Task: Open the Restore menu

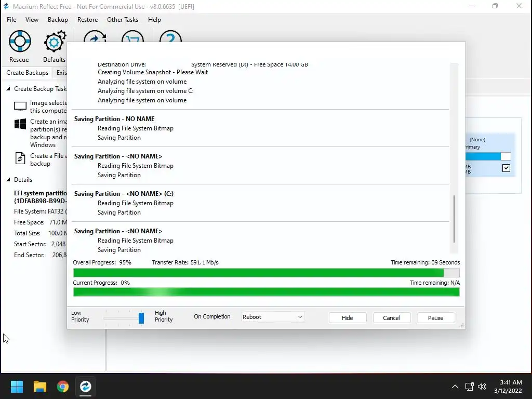Action: point(87,20)
